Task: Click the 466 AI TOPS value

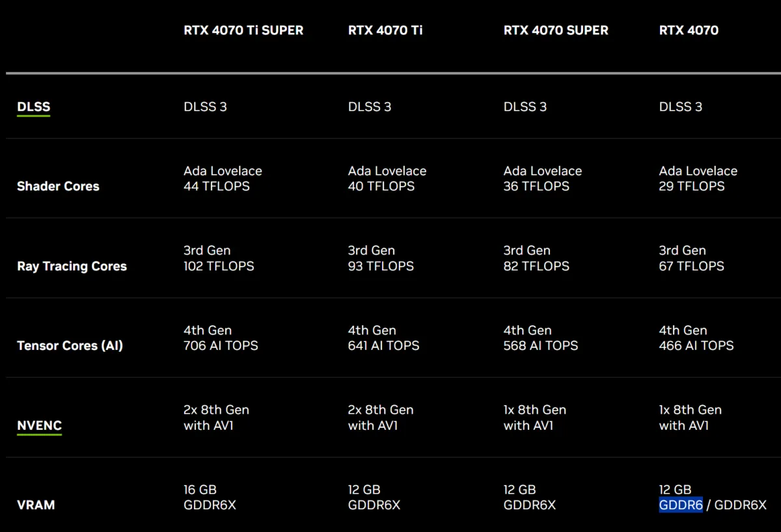Action: tap(696, 346)
